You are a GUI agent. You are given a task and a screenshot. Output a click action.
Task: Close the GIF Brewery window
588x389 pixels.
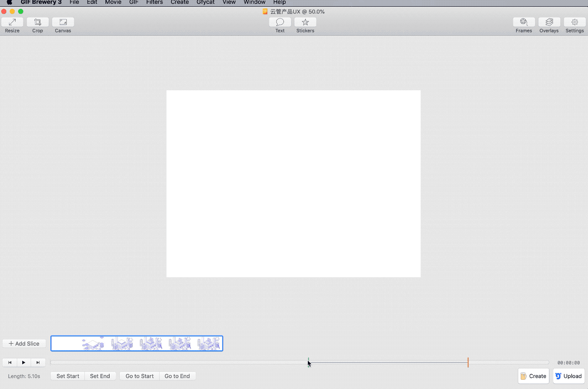[x=4, y=12]
